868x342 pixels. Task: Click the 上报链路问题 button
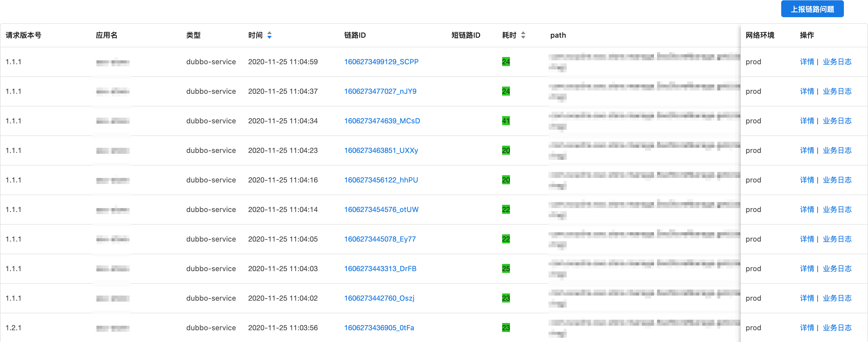point(812,9)
